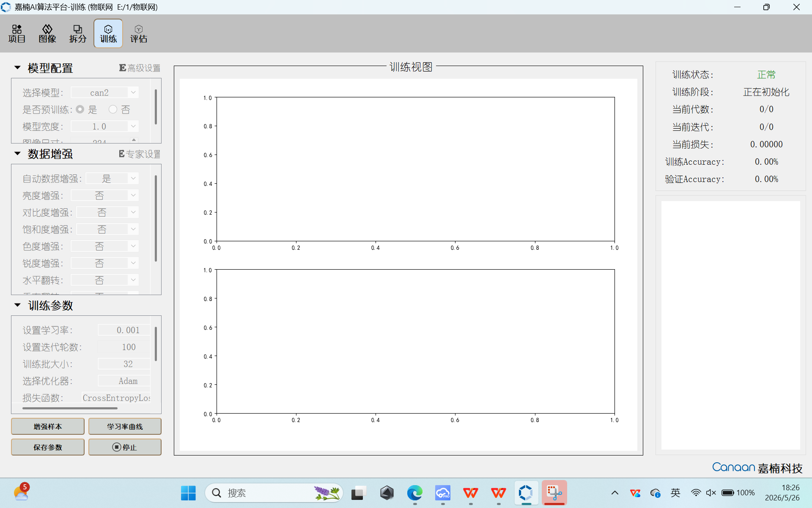Collapse the 数据增强 section
Image resolution: width=812 pixels, height=508 pixels.
pyautogui.click(x=17, y=154)
